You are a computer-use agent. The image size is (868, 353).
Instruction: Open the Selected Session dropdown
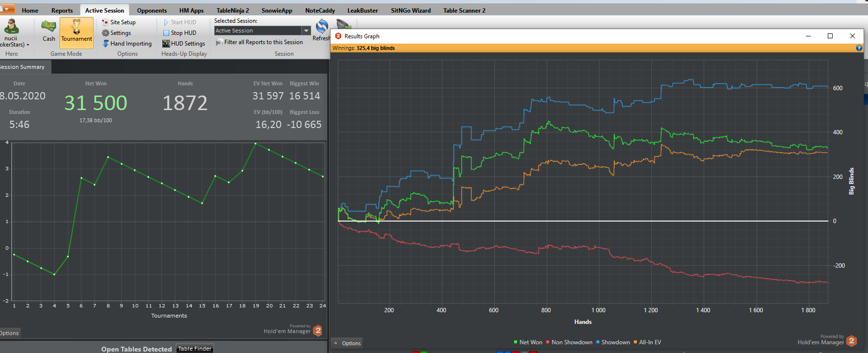pos(306,31)
